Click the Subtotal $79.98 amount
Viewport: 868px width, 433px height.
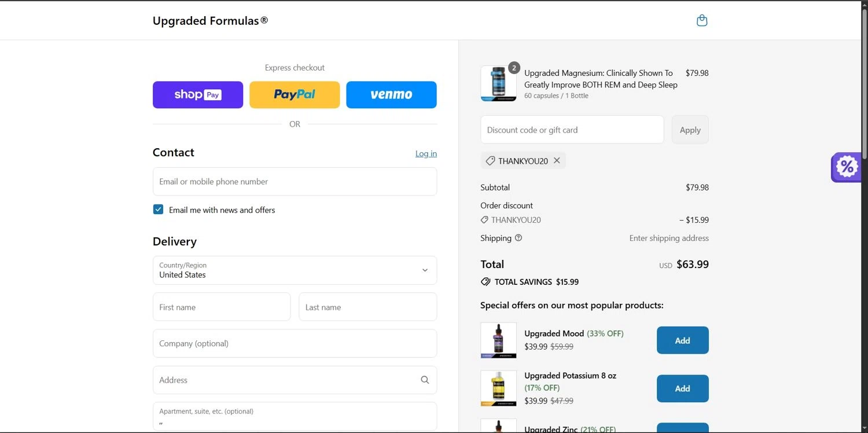[697, 188]
